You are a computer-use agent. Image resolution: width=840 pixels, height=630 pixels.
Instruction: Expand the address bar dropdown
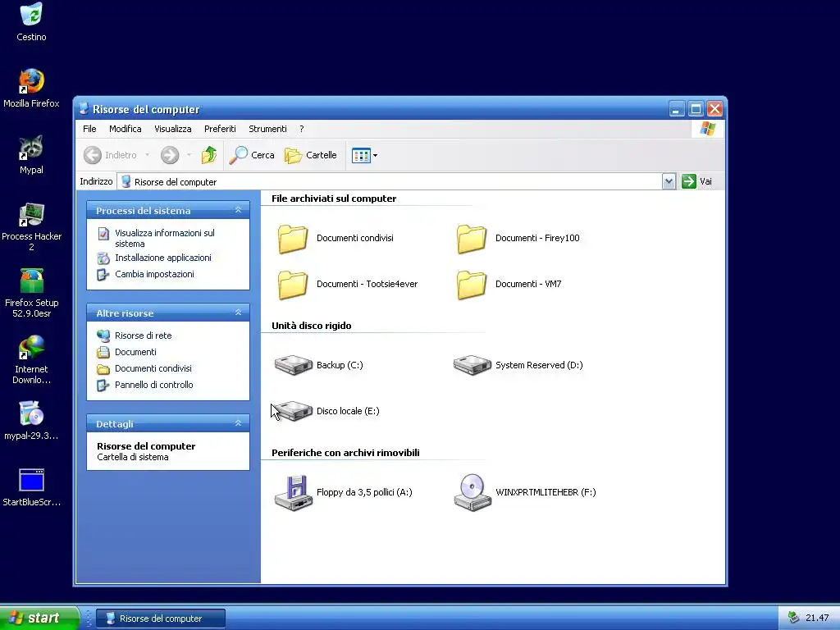[669, 181]
